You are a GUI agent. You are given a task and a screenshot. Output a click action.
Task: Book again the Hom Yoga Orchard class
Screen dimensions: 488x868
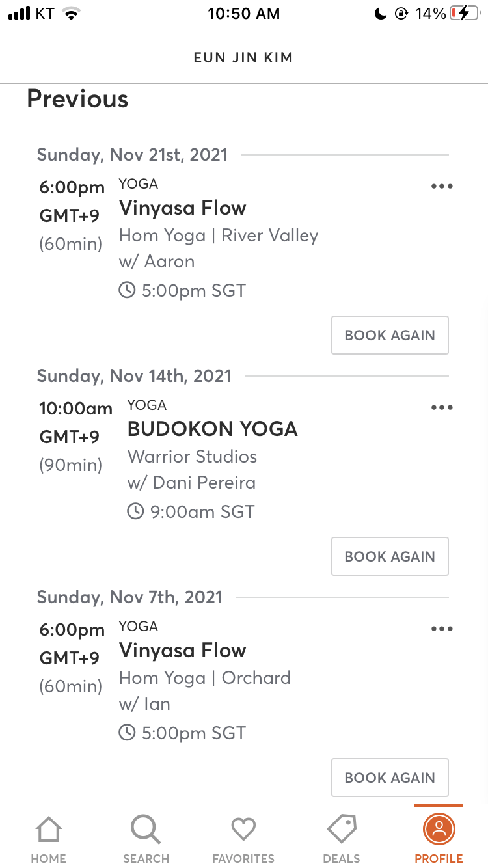coord(390,778)
